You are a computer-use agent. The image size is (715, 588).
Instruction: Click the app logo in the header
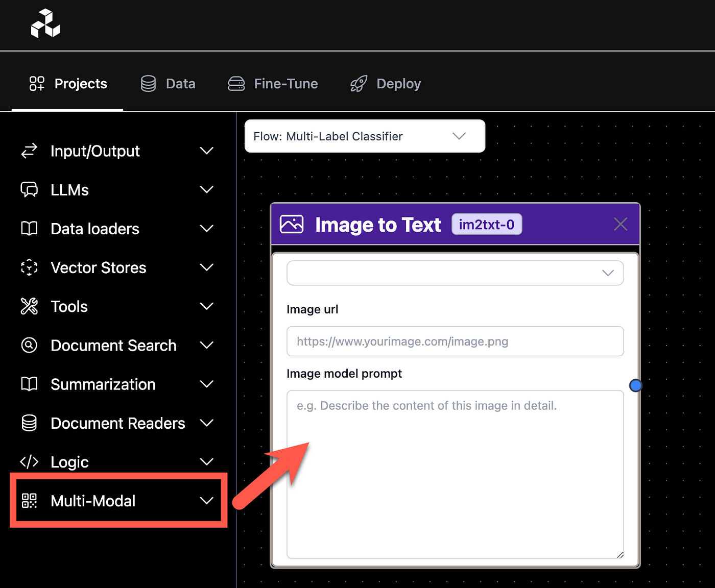click(x=45, y=24)
